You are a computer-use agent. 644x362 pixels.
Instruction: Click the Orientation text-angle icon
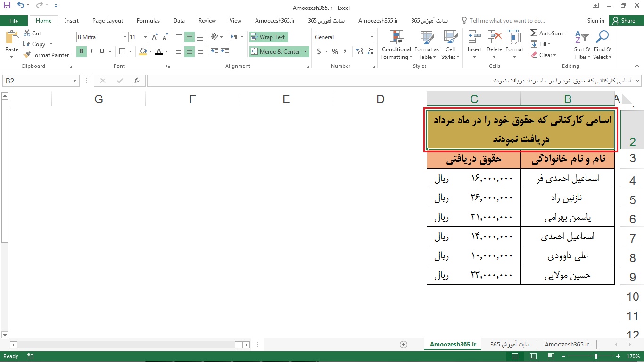point(215,37)
